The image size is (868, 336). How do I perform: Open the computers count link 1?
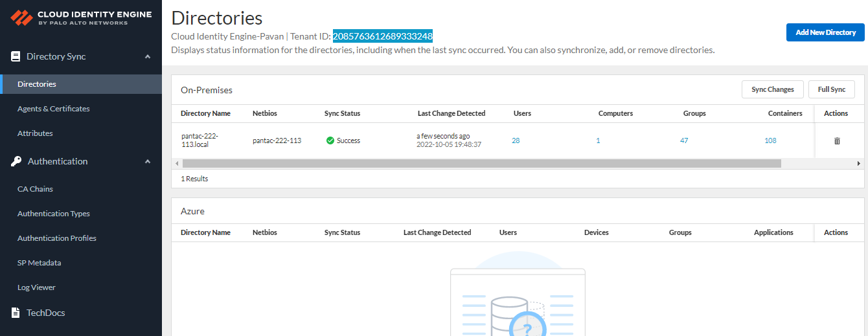tap(598, 140)
